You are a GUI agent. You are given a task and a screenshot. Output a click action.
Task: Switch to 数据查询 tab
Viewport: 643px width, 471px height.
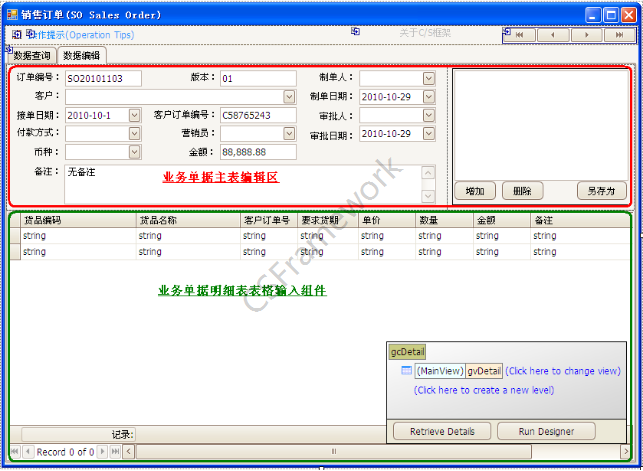pyautogui.click(x=32, y=55)
